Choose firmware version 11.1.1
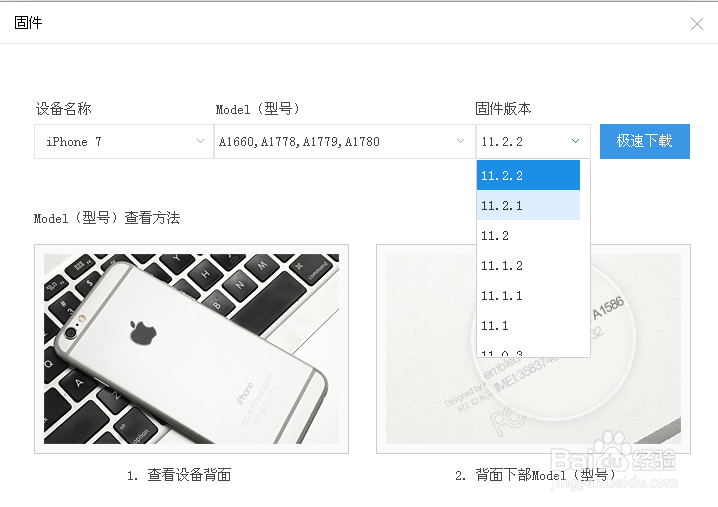 coord(528,295)
